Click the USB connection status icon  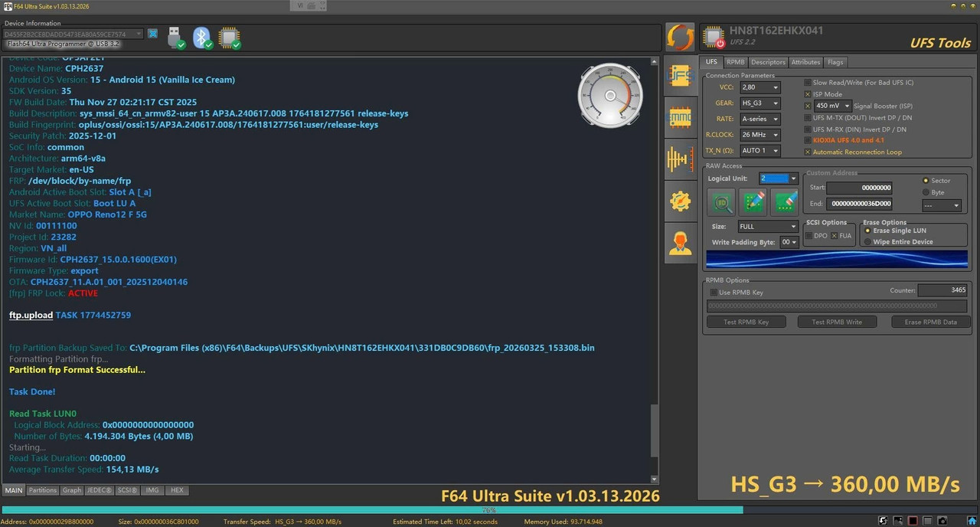(x=175, y=37)
